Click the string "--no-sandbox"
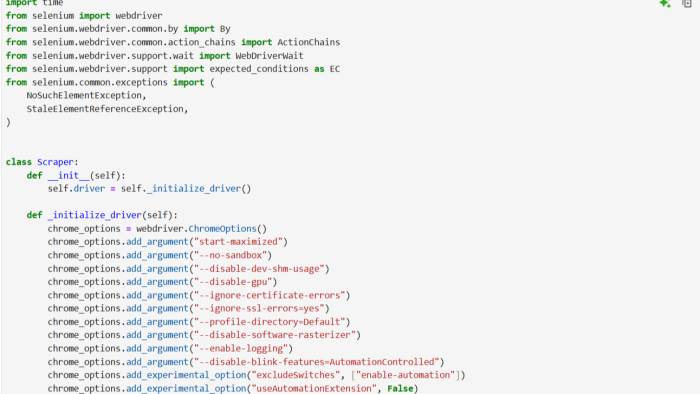 [x=230, y=255]
